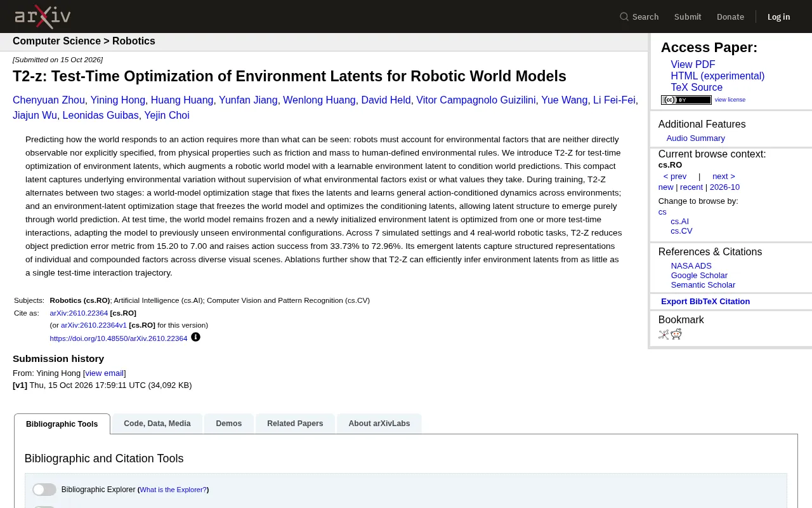This screenshot has height=508, width=812.
Task: Open 2026-10 listing link
Action: click(724, 187)
